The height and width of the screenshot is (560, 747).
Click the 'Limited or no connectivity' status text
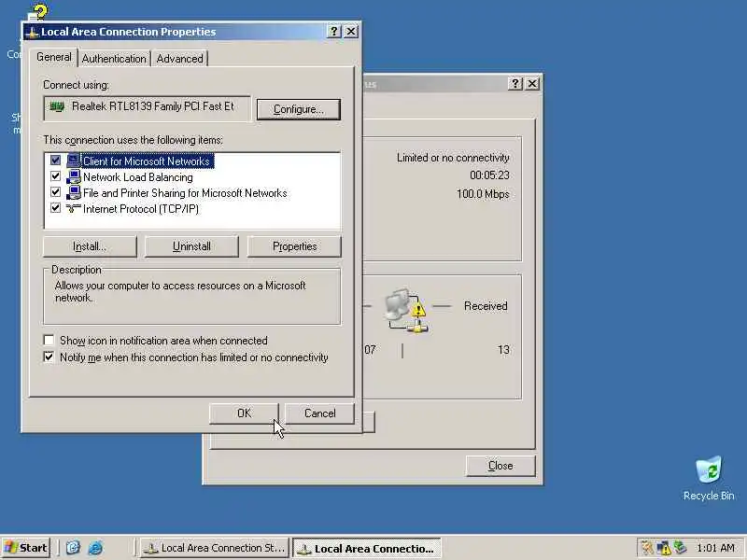453,158
